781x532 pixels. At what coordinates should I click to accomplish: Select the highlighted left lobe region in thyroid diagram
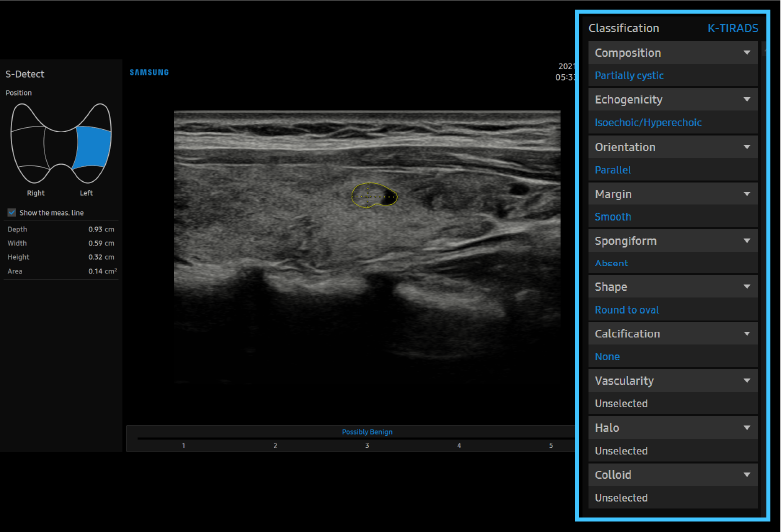pyautogui.click(x=92, y=147)
